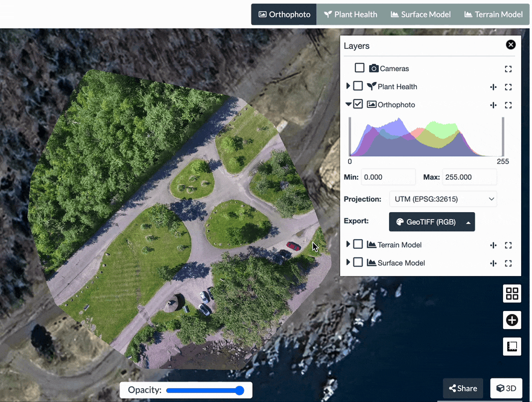Click the Opacity slider track
Image resolution: width=532 pixels, height=402 pixels.
click(204, 391)
